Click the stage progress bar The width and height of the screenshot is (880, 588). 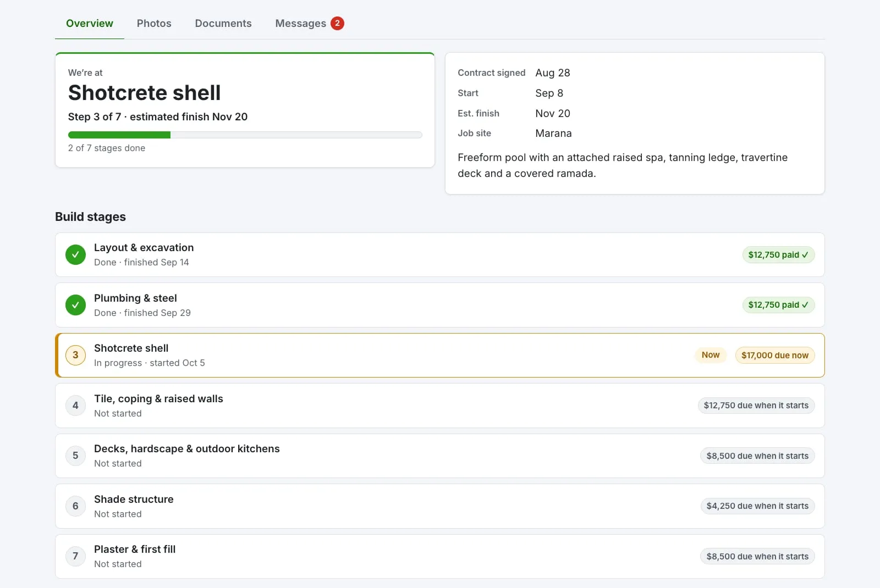tap(245, 135)
